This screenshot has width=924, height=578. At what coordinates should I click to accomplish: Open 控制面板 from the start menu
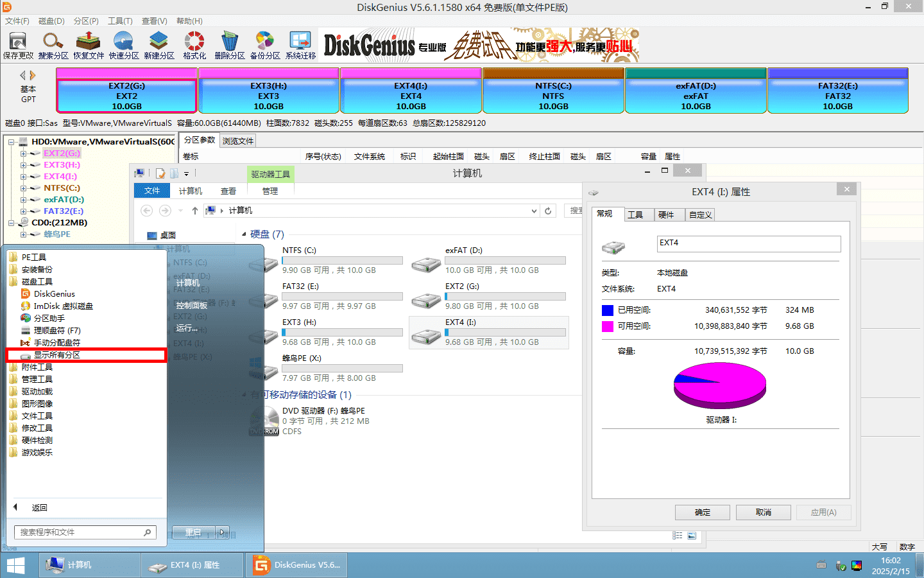pyautogui.click(x=192, y=306)
